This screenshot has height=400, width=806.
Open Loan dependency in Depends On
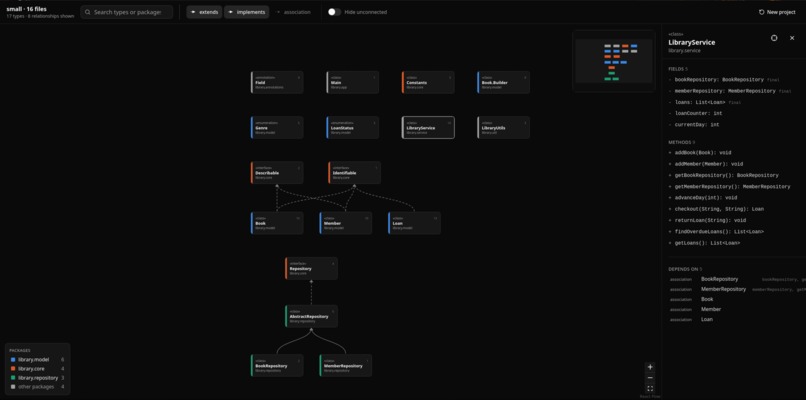(x=707, y=319)
